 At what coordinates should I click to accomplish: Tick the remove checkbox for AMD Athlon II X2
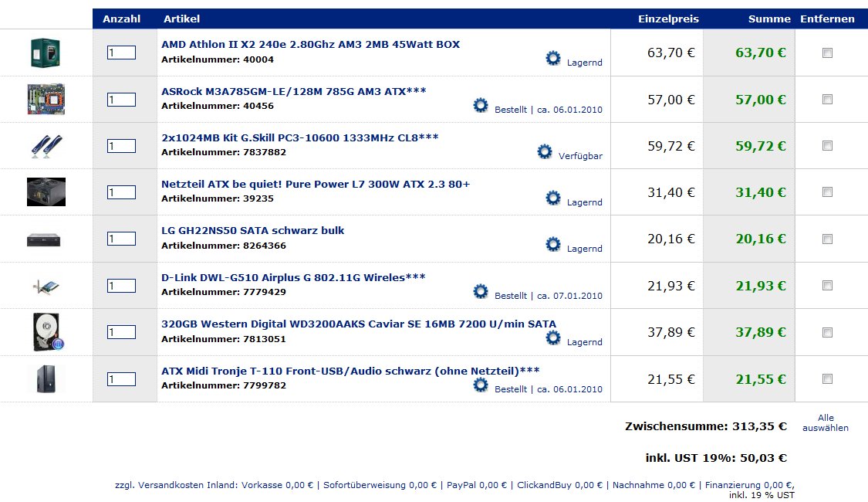click(828, 53)
